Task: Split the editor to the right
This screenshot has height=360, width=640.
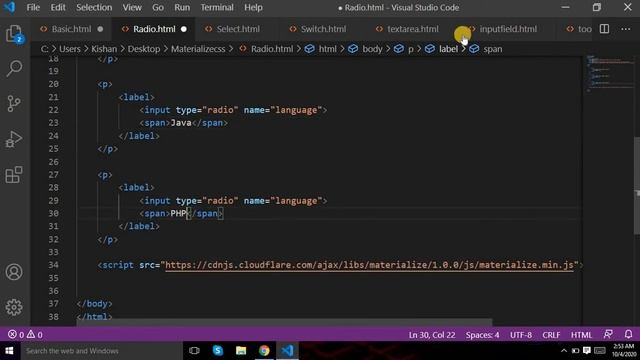Action: (x=604, y=29)
